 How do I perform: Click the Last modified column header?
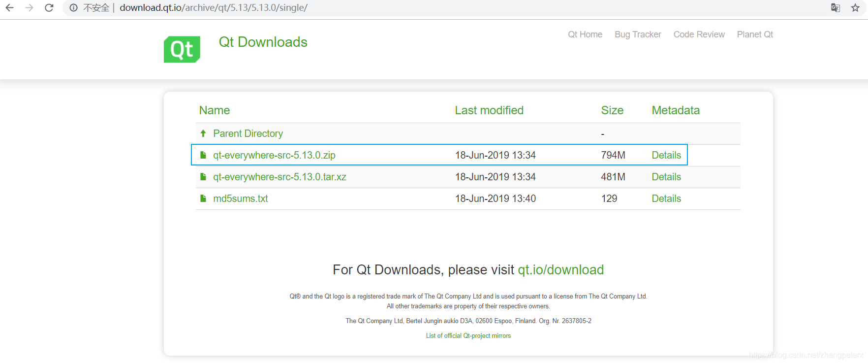(x=489, y=110)
